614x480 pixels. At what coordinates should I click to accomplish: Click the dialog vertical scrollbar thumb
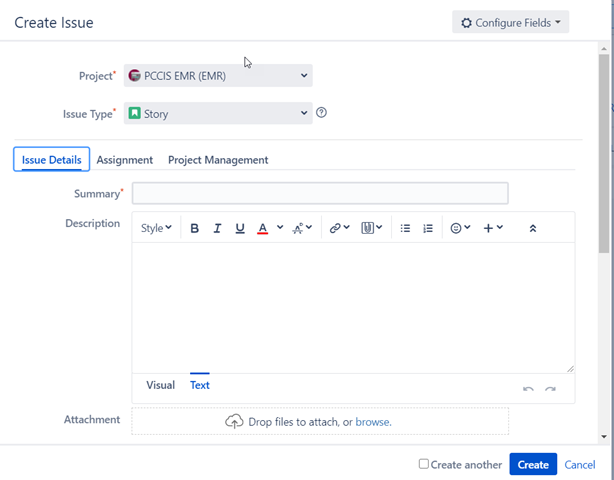[604, 153]
